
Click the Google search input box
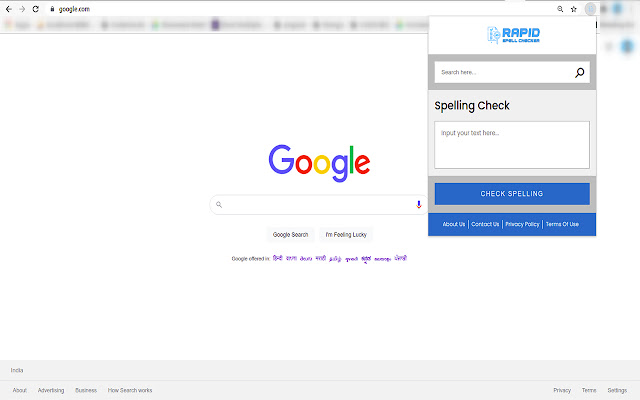(319, 204)
